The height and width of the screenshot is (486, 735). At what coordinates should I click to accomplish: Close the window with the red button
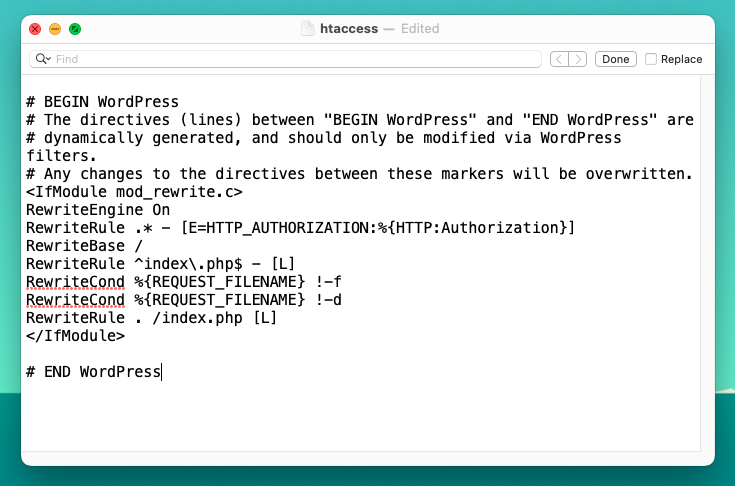point(35,29)
